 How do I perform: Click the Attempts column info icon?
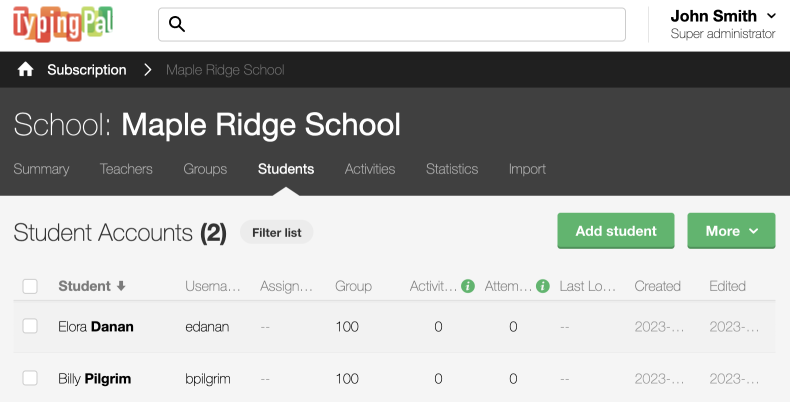pos(543,286)
